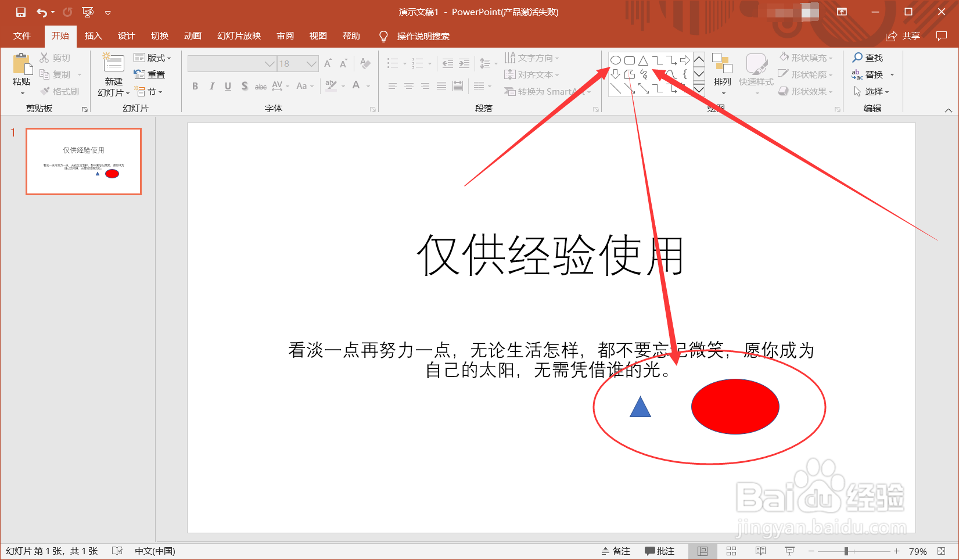Open the 格式刷 (Format Painter) tool

point(60,91)
